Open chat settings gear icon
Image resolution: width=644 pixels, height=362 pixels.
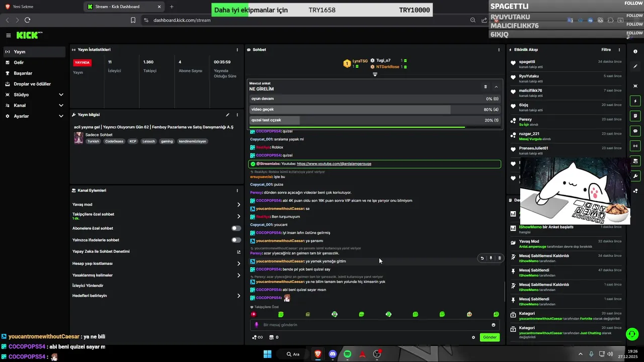[x=473, y=337]
